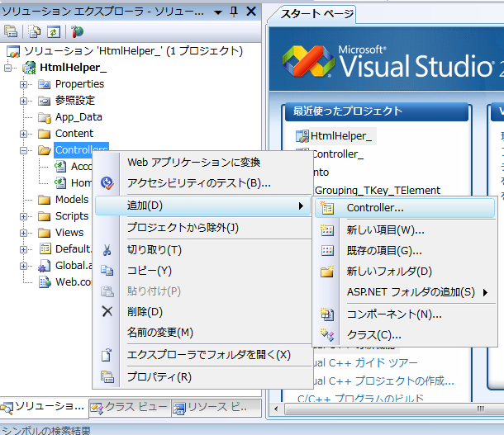This screenshot has width=504, height=435.
Task: Open the C++ ガイド ツアー link
Action: (365, 362)
